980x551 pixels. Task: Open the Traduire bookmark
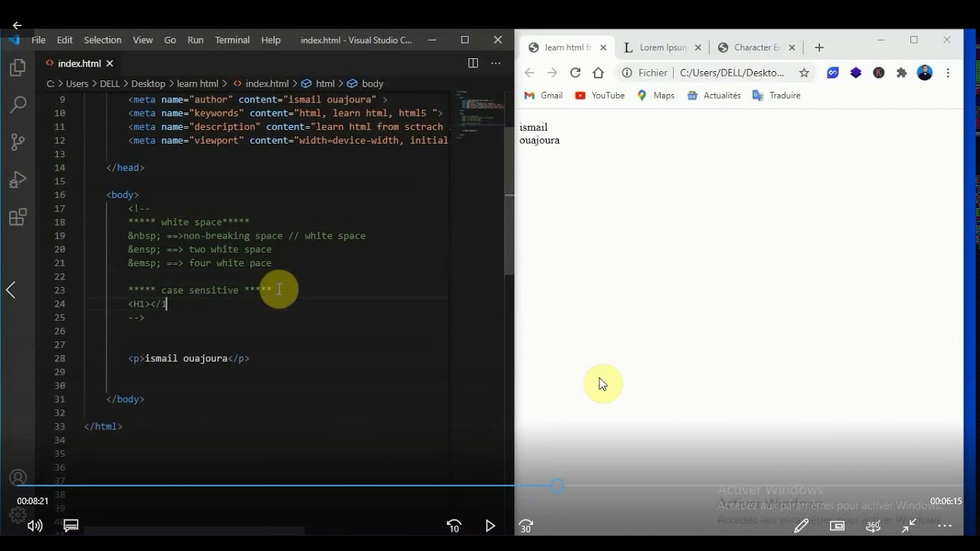pos(776,96)
